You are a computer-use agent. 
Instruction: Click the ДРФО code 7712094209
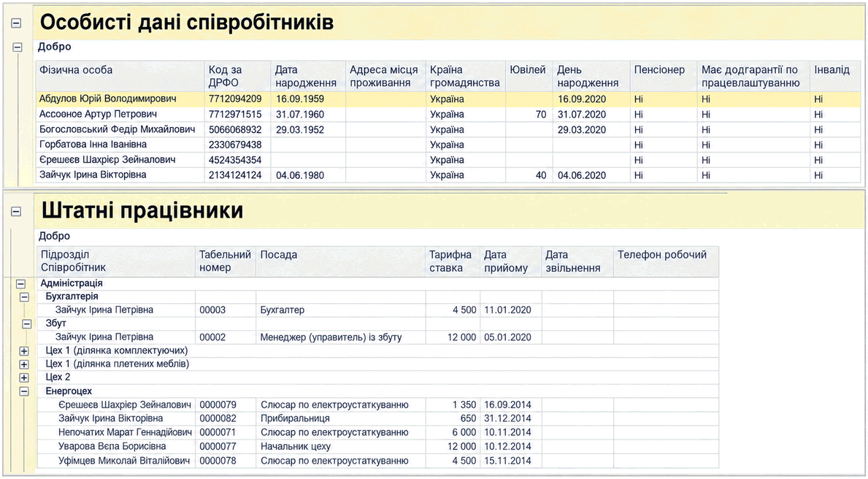pos(235,100)
